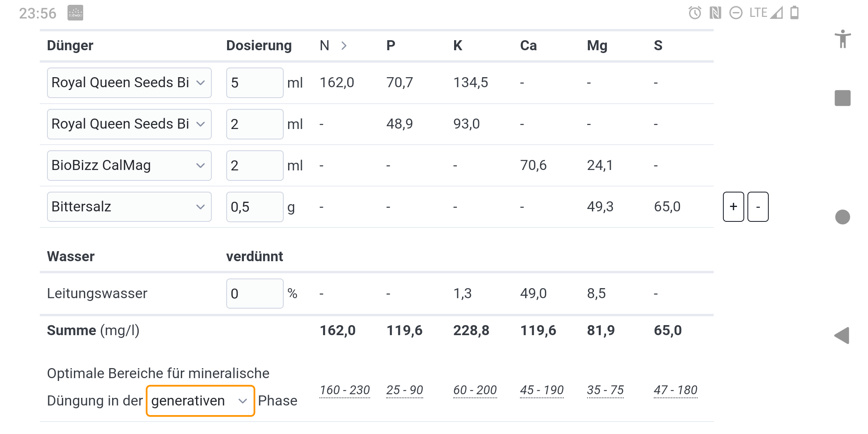Viewport: 868px width, 434px height.
Task: Remove a fertilizer row with minus button
Action: tap(758, 207)
